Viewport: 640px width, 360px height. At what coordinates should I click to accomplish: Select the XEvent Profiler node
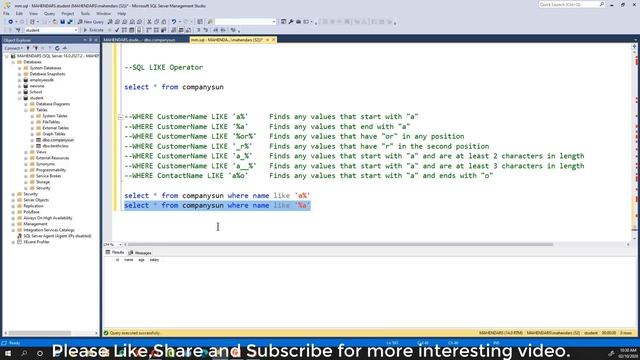pos(36,242)
